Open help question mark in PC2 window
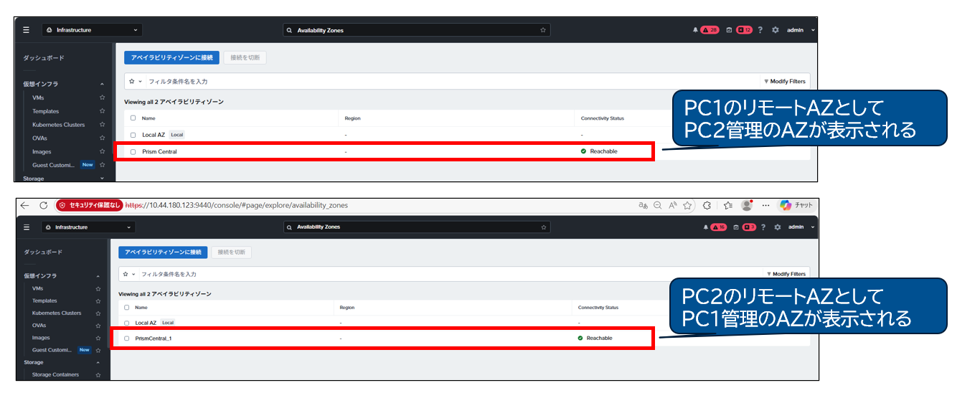The height and width of the screenshot is (393, 980). point(763,227)
